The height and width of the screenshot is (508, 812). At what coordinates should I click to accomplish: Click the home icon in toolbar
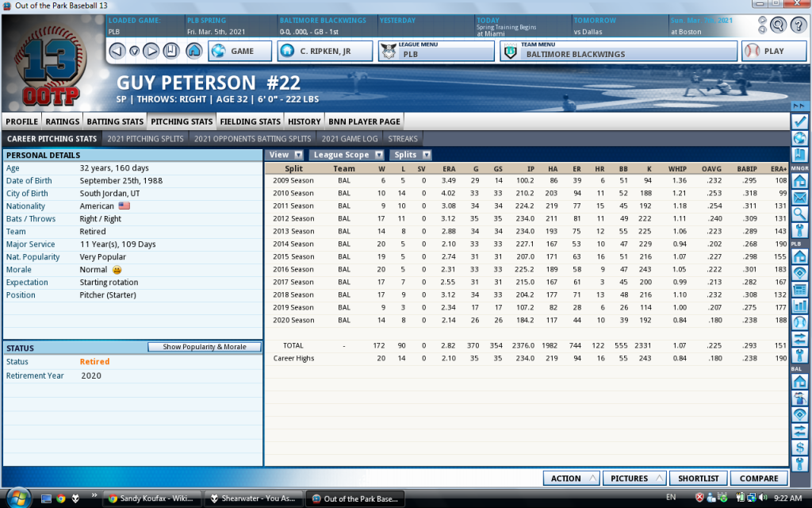tap(193, 52)
